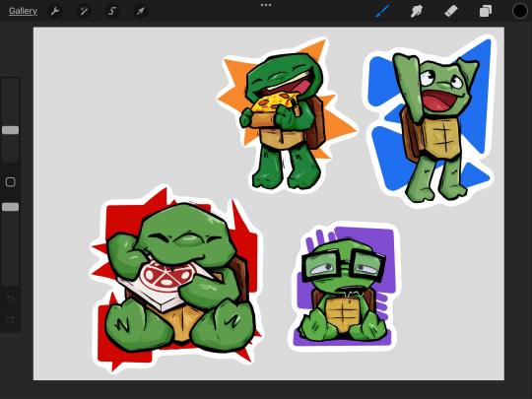Tap the Undo arrow in sidebar
532x399 pixels.
pos(11,299)
